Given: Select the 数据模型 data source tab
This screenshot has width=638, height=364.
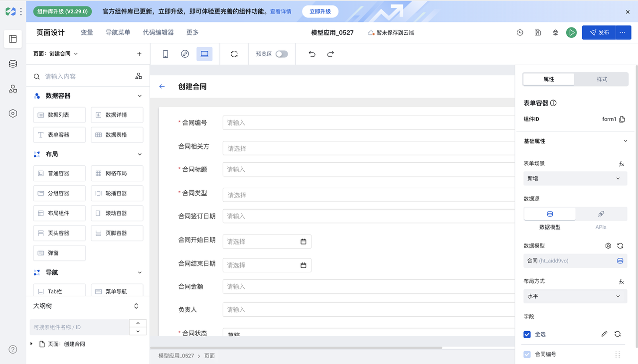Looking at the screenshot, I should point(550,214).
